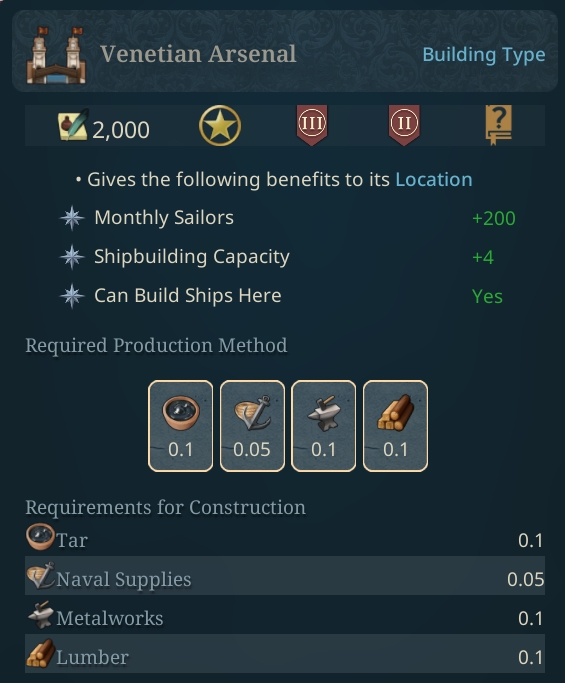Open the Building Type link

(x=484, y=55)
